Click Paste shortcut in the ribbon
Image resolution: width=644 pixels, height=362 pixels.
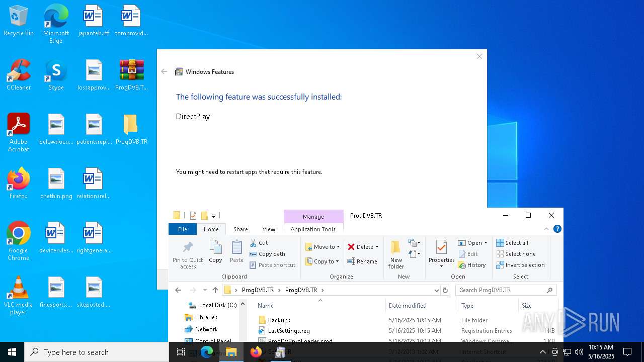(x=272, y=265)
